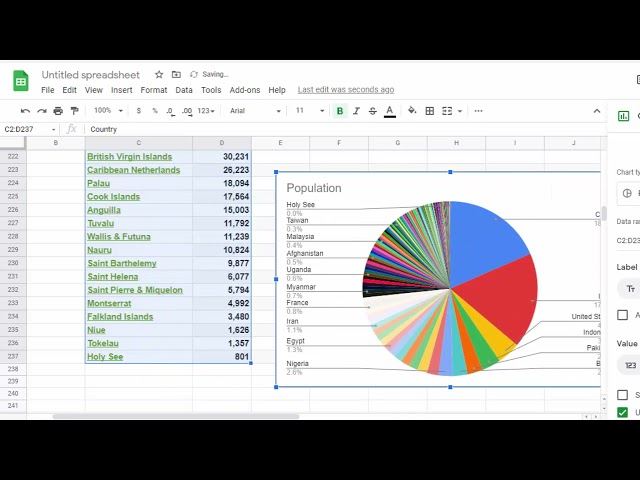The width and height of the screenshot is (640, 480).
Task: Open the Format menu
Action: pyautogui.click(x=154, y=90)
